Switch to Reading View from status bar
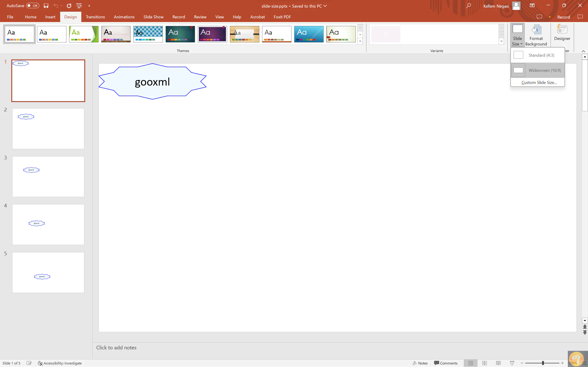 point(498,363)
